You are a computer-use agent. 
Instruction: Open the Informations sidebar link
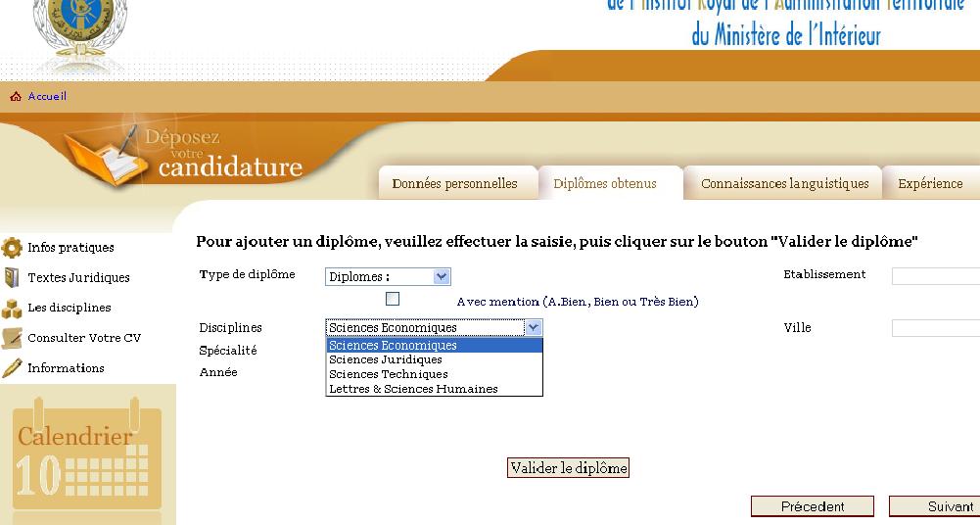pyautogui.click(x=66, y=367)
